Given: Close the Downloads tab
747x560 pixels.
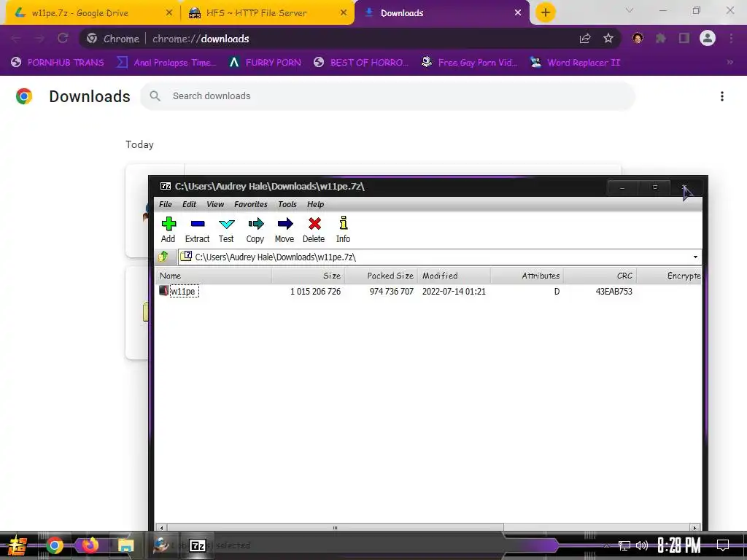Looking at the screenshot, I should 518,13.
